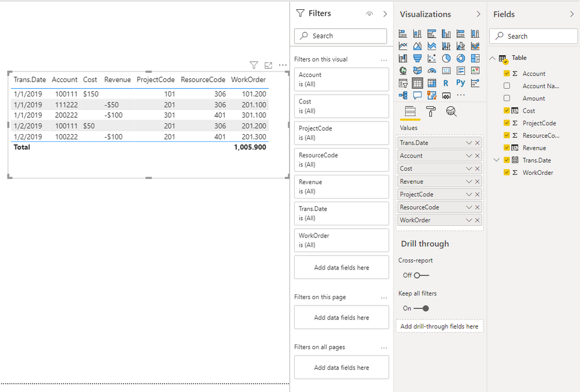Open the Trans.Date filter card

point(341,213)
